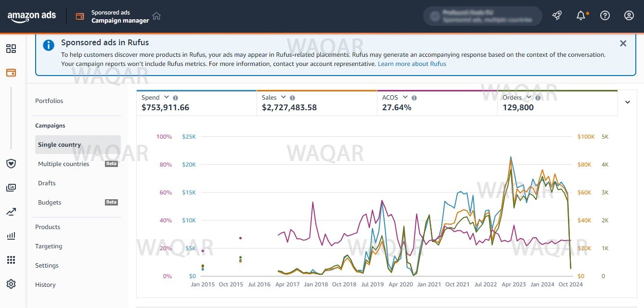Collapse the metrics chart with the chevron
The image size is (644, 308).
coord(628,102)
